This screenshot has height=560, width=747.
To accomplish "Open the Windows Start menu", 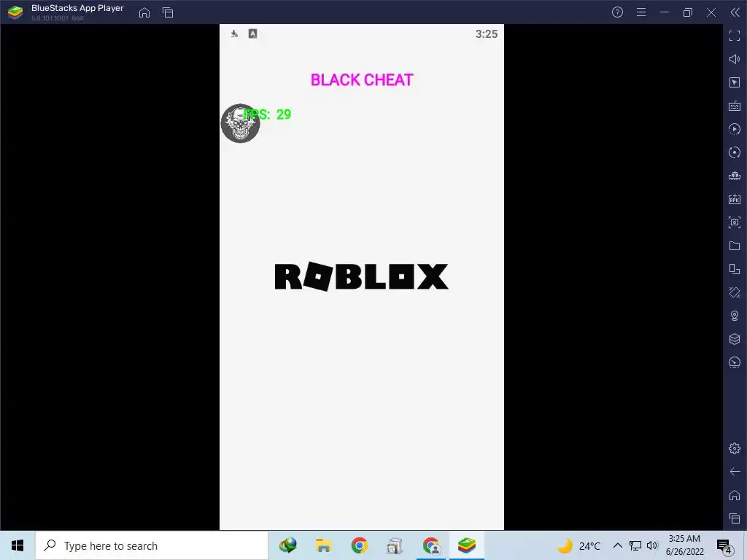I will [x=18, y=545].
